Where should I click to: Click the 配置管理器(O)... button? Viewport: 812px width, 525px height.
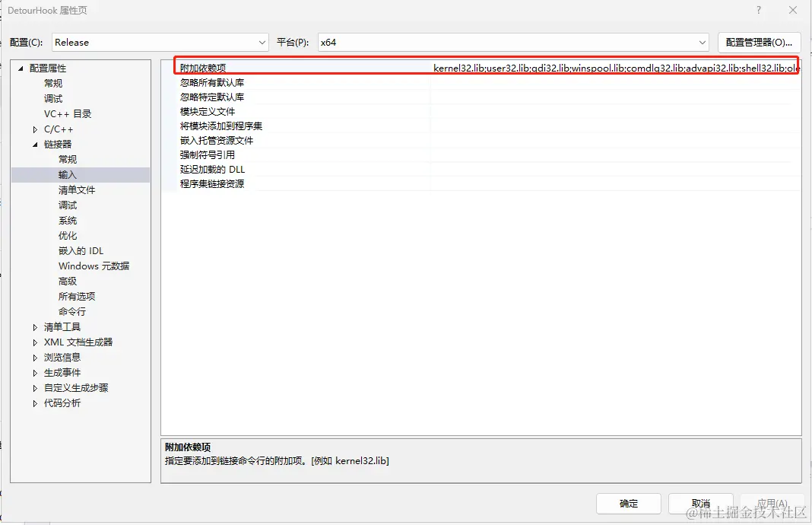coord(760,43)
